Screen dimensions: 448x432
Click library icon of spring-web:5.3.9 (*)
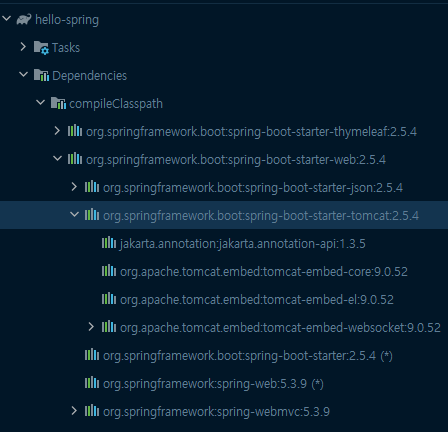click(92, 383)
